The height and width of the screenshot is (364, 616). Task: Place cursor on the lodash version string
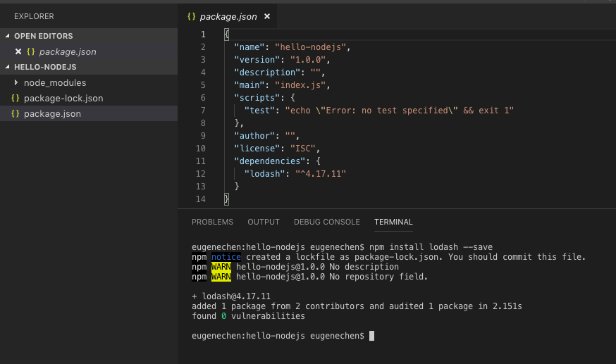[321, 174]
